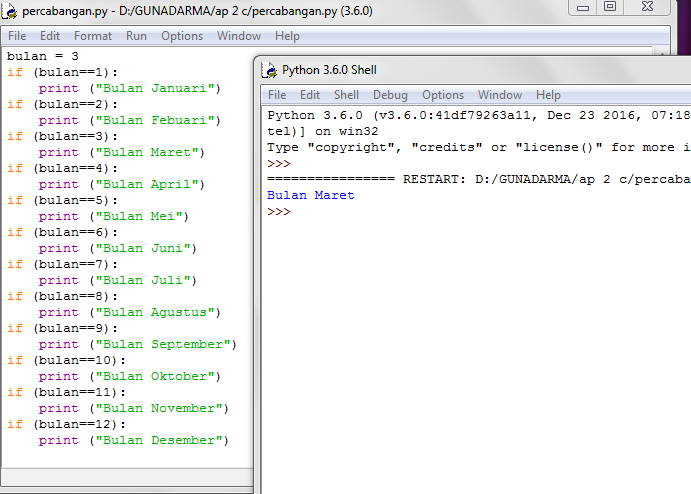
Task: Open the Run menu in the editor window
Action: tap(136, 36)
